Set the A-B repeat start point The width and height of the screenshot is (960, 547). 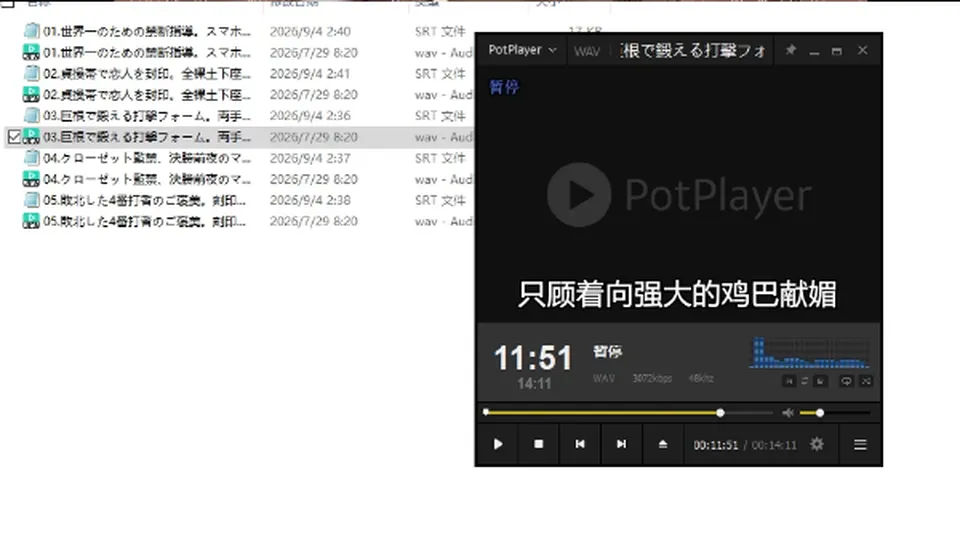(x=789, y=381)
